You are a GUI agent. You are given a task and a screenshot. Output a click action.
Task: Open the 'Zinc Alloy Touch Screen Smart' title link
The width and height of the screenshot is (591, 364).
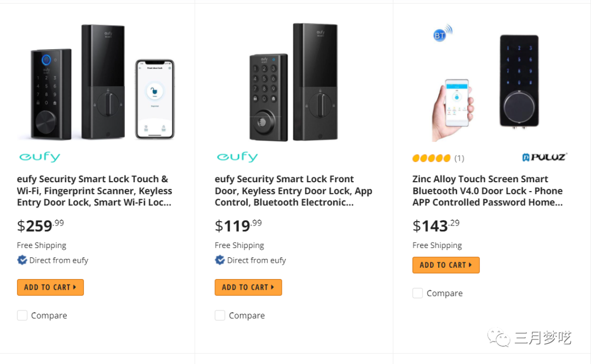click(487, 190)
